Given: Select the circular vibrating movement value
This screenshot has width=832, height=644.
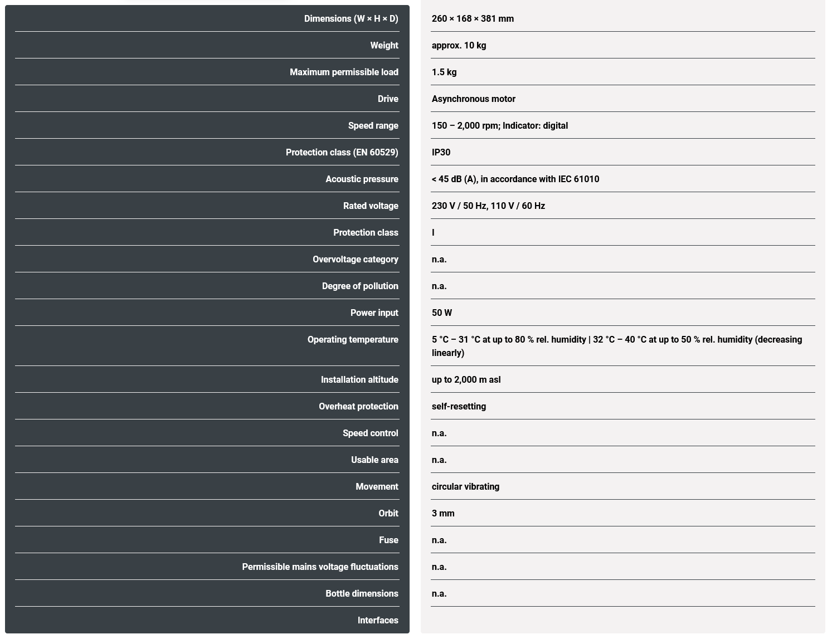Looking at the screenshot, I should point(465,487).
